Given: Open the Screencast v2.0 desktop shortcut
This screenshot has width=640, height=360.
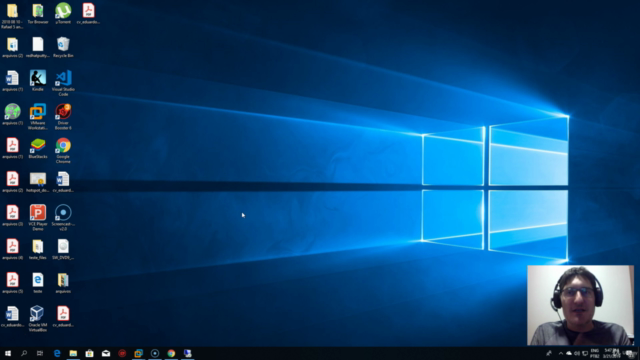Looking at the screenshot, I should tap(63, 218).
